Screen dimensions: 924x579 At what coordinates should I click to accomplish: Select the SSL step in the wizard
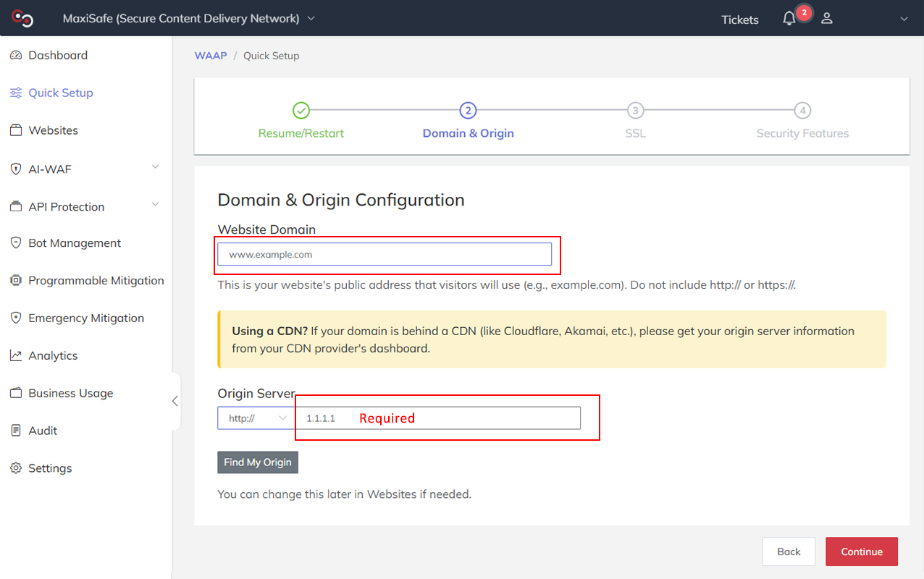point(635,111)
